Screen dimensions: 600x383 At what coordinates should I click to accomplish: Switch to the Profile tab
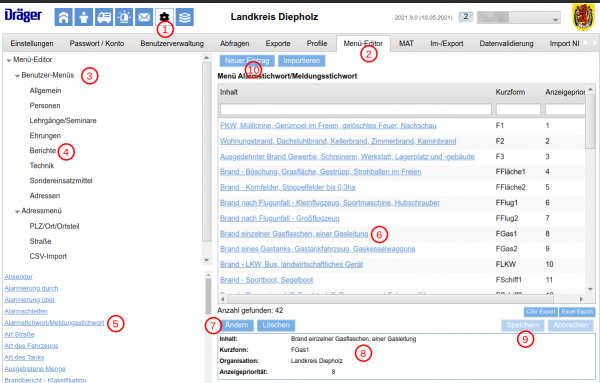click(317, 44)
